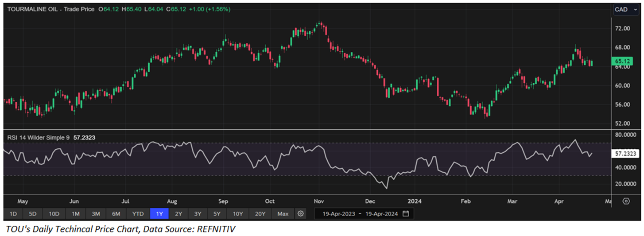Open the CAD currency dropdown
The image size is (644, 236).
click(625, 9)
